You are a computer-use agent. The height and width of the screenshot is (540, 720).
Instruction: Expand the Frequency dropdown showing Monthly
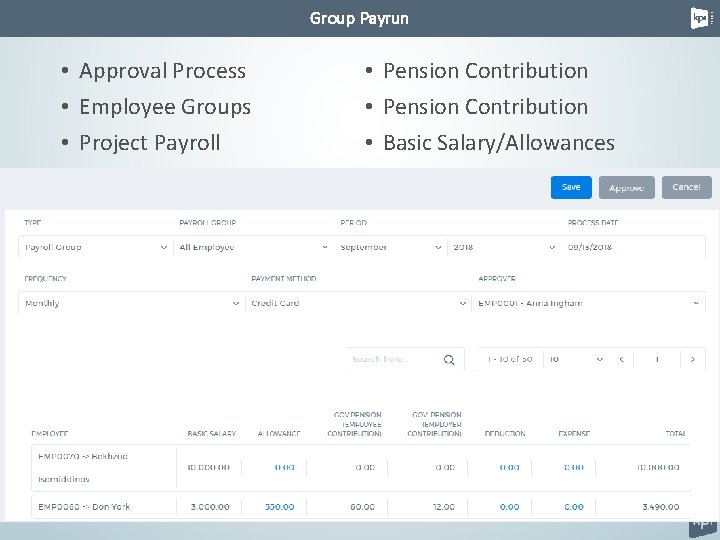coord(130,303)
